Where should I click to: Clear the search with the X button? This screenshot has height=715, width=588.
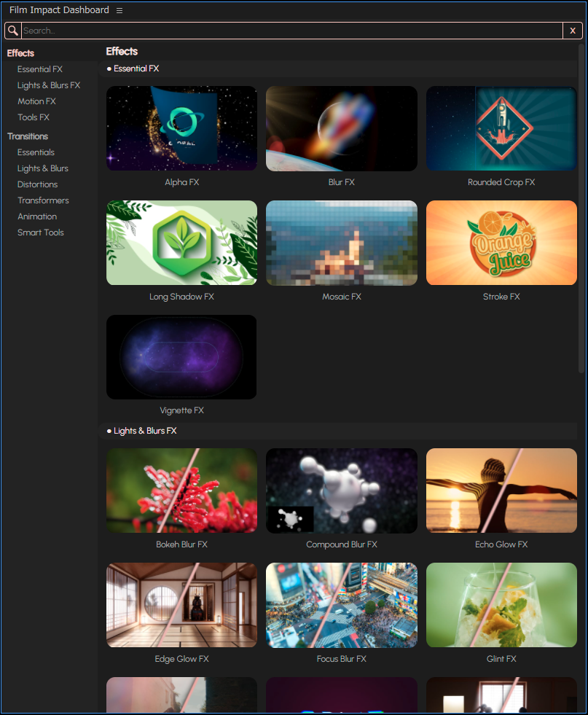[x=573, y=31]
